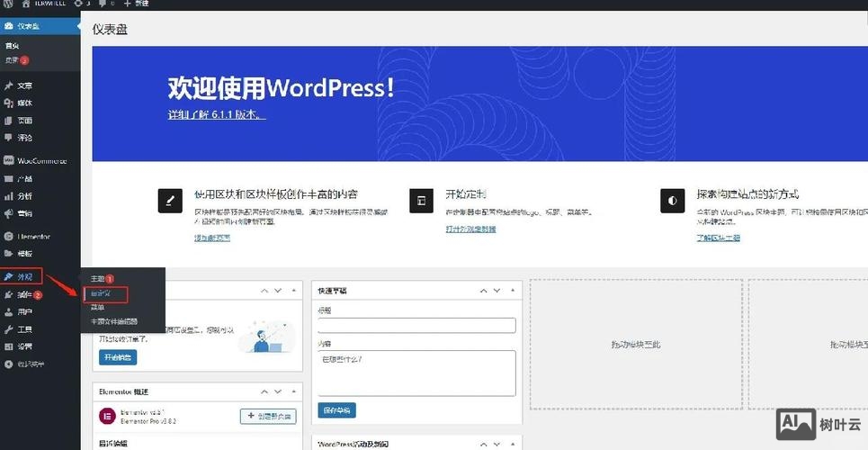The width and height of the screenshot is (868, 450).
Task: Toggle the WordPress活动及新闻 widget panel
Action: point(513,444)
